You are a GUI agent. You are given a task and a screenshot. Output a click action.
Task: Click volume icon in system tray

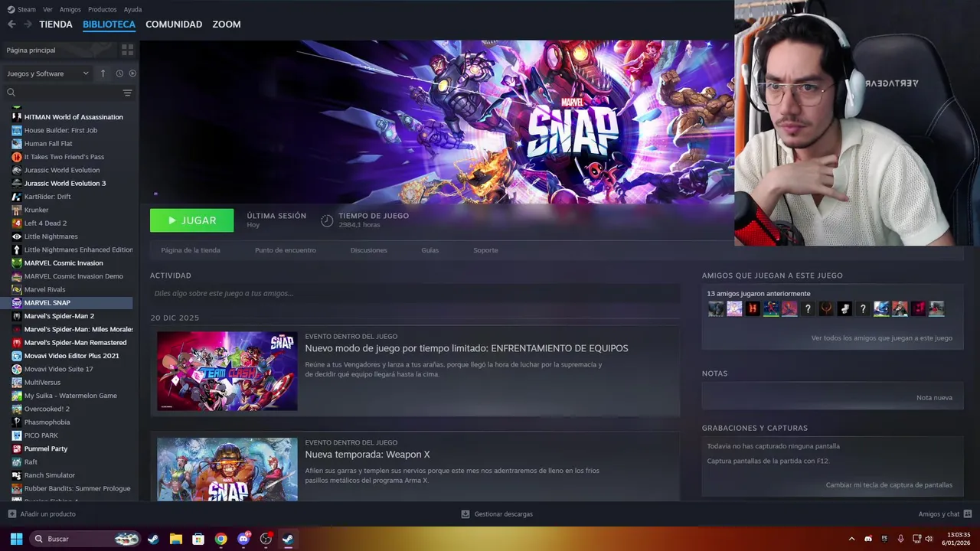point(929,539)
